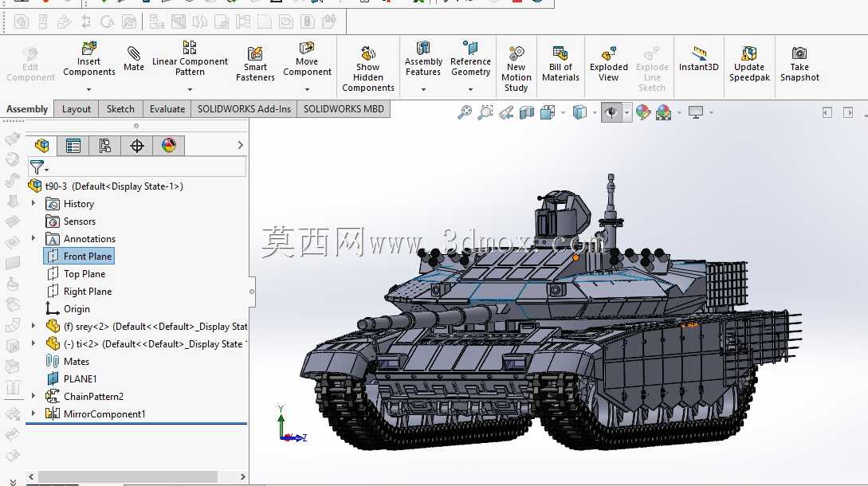Open DisplayManager tab icon
868x486 pixels.
(x=169, y=146)
